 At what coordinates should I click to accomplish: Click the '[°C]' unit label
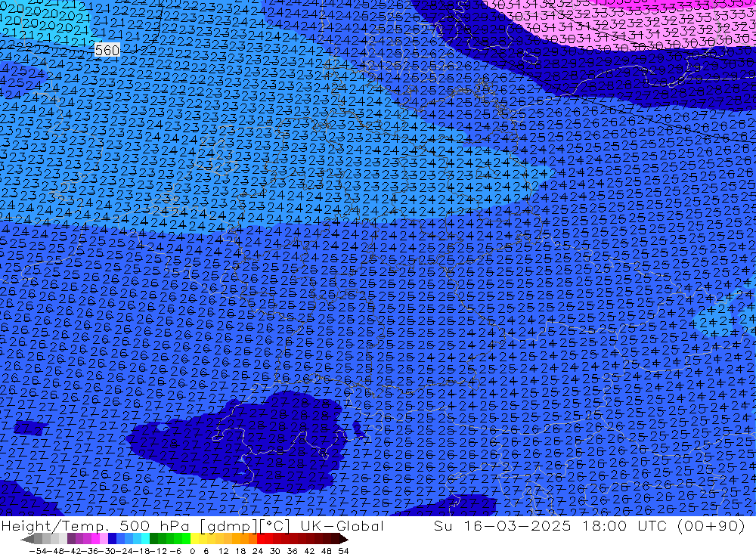click(x=274, y=526)
